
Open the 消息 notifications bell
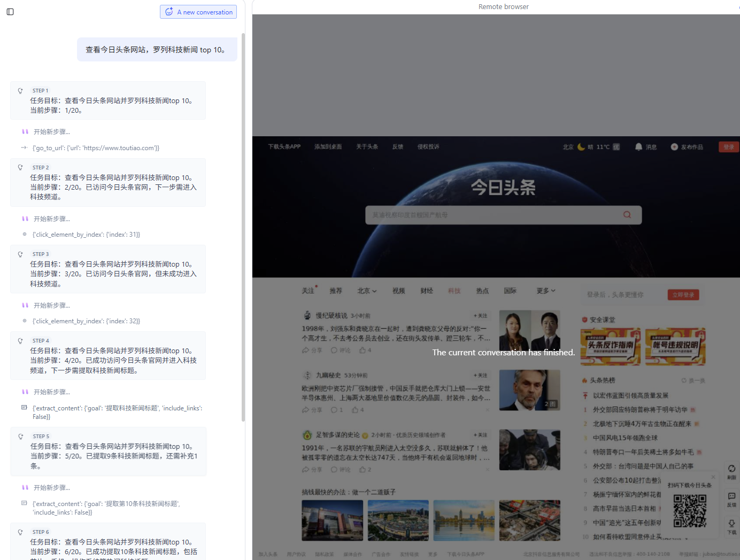[638, 147]
